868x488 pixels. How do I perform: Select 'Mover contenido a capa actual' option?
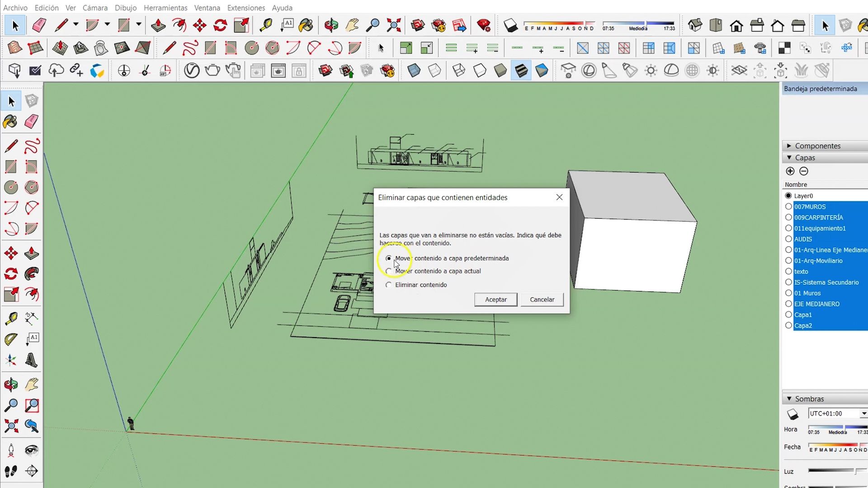click(389, 271)
